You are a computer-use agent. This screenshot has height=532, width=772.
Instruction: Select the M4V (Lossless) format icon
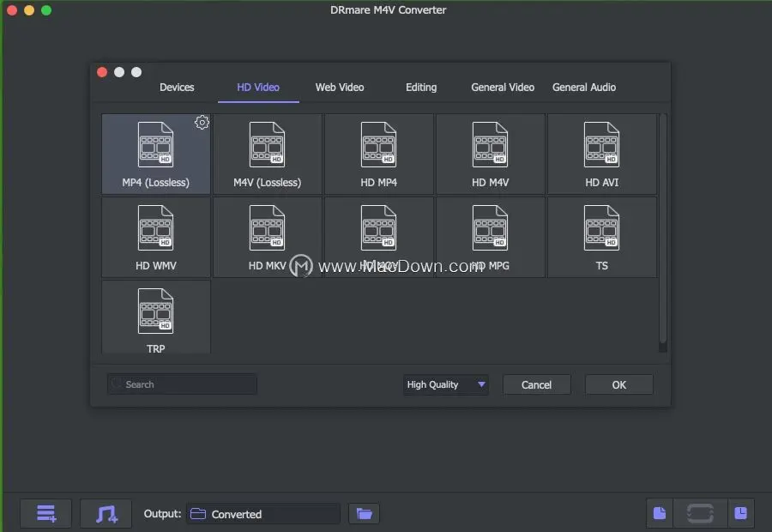point(267,145)
